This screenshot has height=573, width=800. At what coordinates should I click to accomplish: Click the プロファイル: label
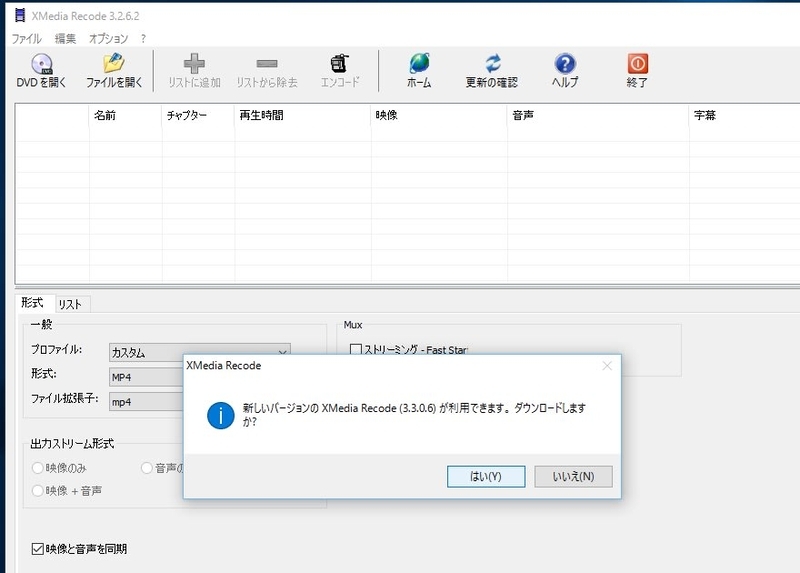(56, 350)
